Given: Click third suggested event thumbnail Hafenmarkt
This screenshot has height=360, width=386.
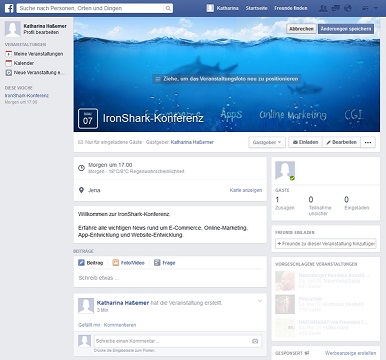Looking at the screenshot, I should (x=285, y=327).
